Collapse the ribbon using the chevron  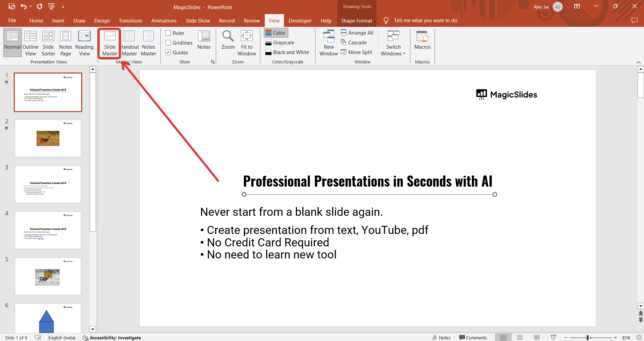point(638,62)
